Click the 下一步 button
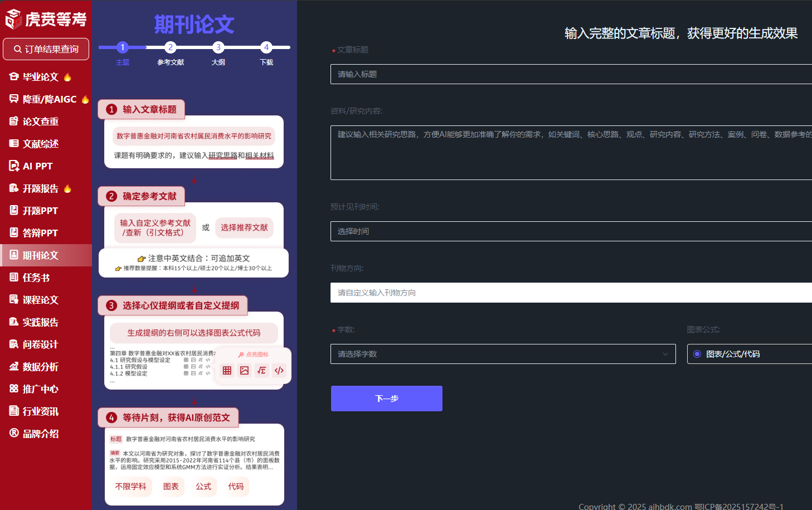 (386, 398)
